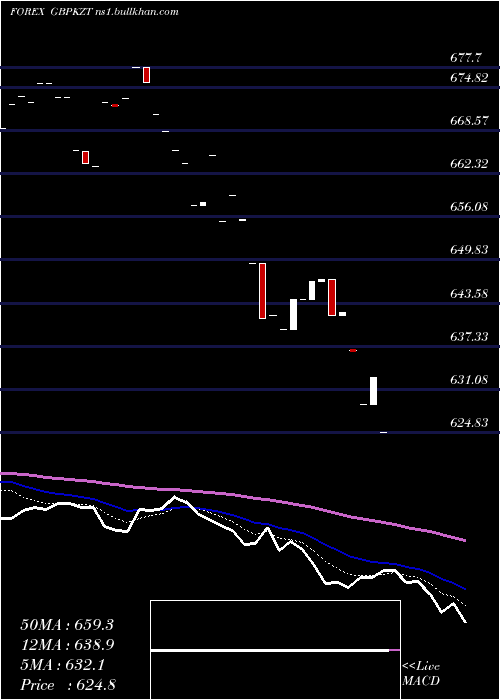Click the small red candle near 662.32
This screenshot has height=700, width=500.
85,157
